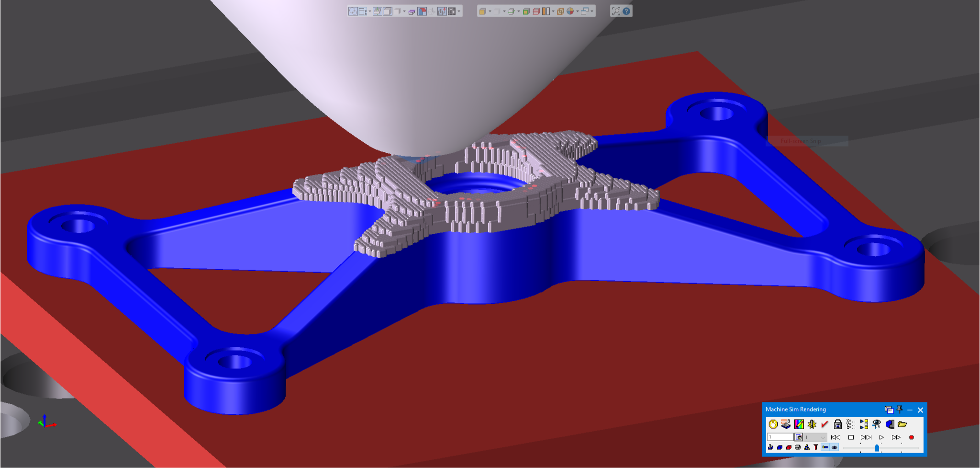Toggle machine visibility icon in the bottom row
Screen dimensions: 980x468
pos(770,447)
